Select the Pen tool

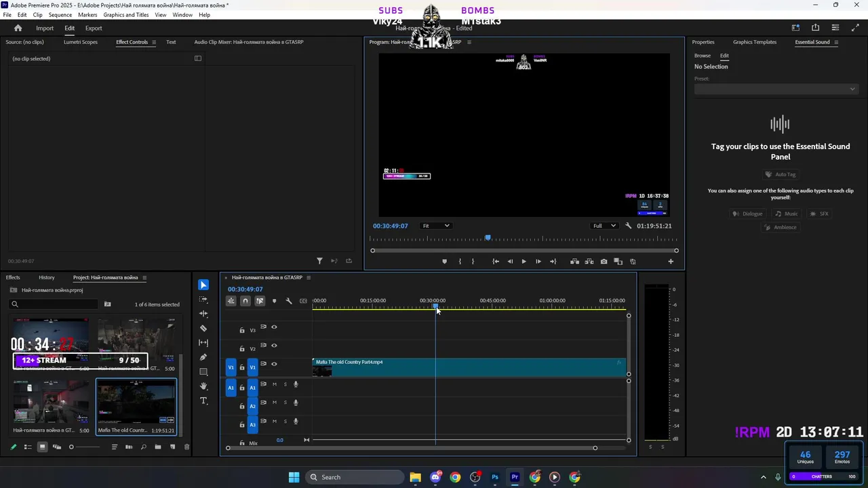click(x=203, y=357)
